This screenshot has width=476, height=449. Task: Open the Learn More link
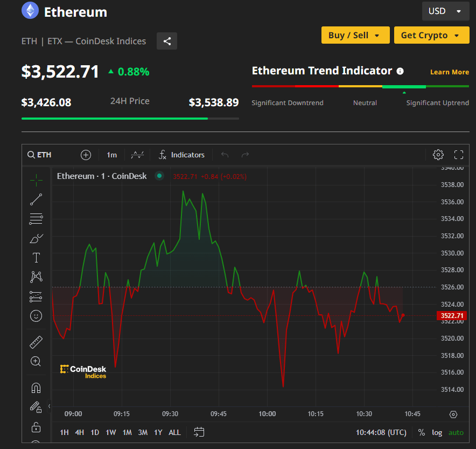450,72
